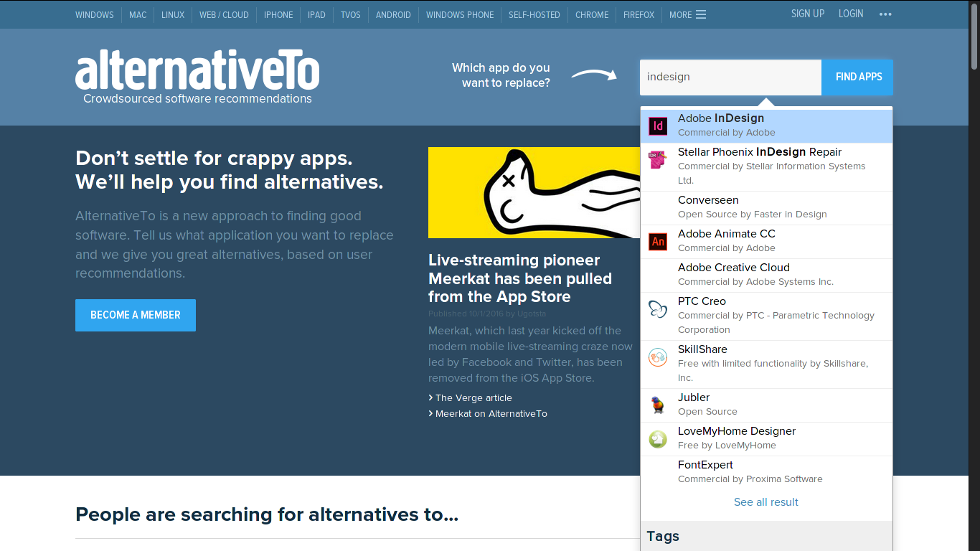This screenshot has width=980, height=551.
Task: Click the BECOME A MEMBER button
Action: click(x=136, y=315)
